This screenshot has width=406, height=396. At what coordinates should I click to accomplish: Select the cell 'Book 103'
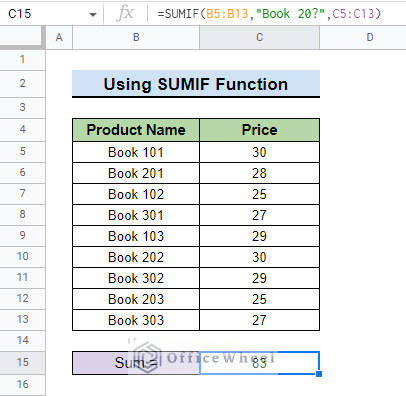pyautogui.click(x=136, y=236)
